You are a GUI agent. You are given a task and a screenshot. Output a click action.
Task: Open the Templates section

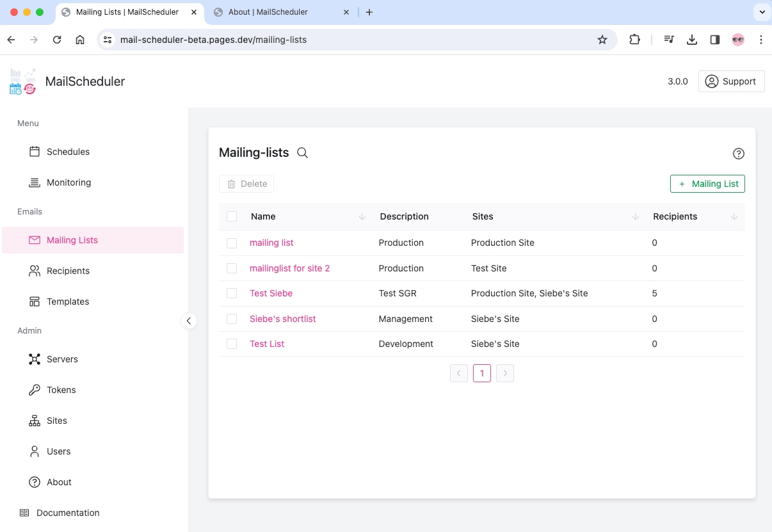67,302
